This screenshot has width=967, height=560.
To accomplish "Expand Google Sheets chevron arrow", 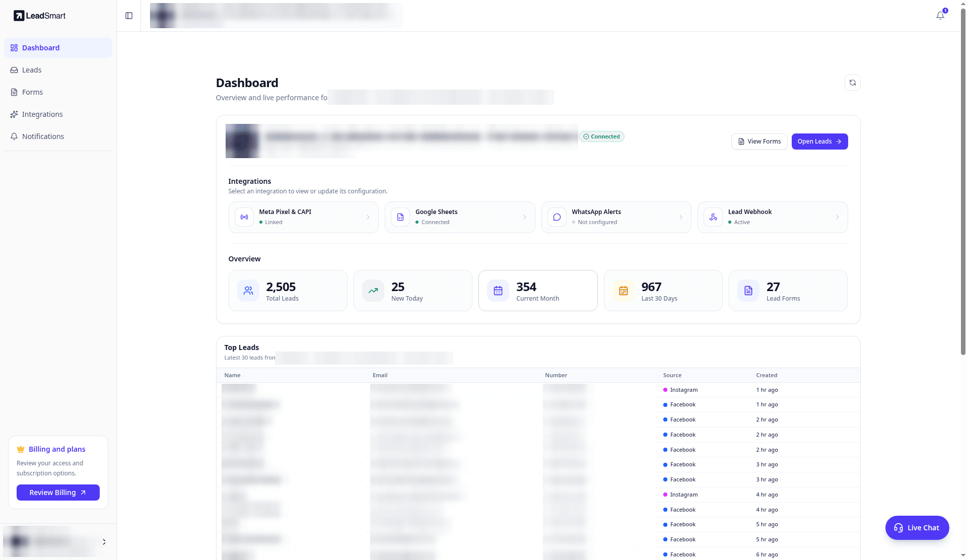I will 525,217.
